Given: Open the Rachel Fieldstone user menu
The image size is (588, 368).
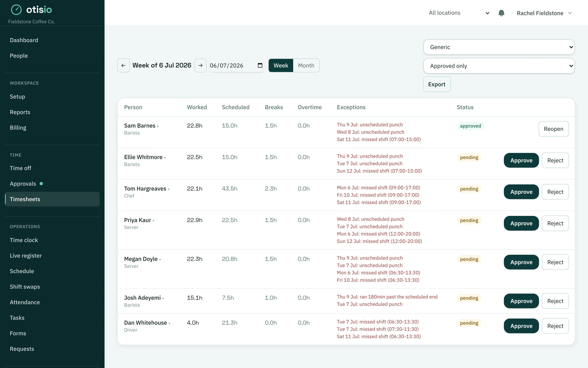Looking at the screenshot, I should click(x=544, y=13).
